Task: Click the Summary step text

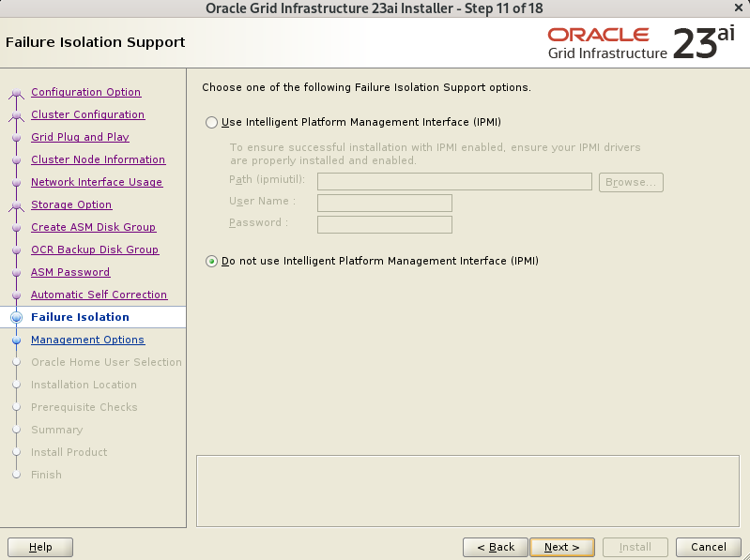Action: [57, 430]
